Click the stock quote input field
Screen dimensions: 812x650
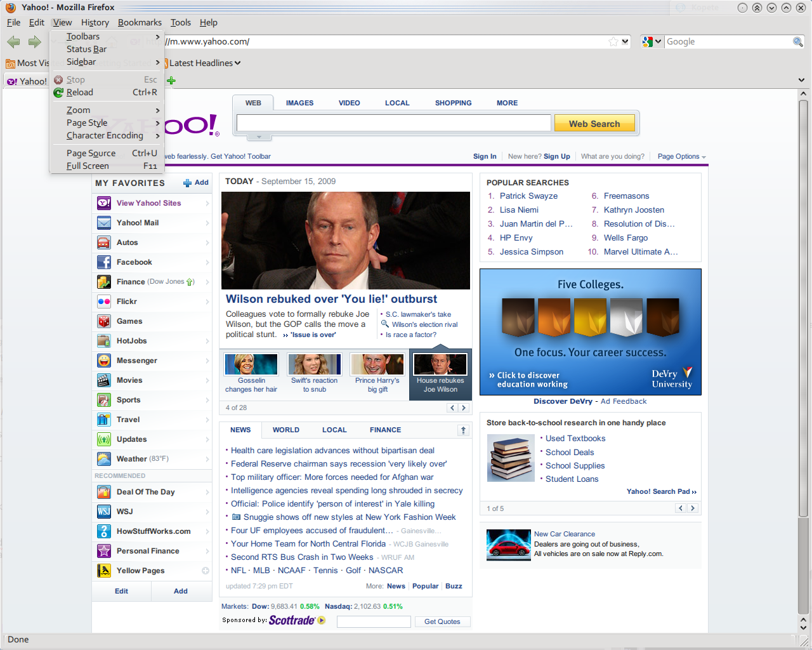pos(374,621)
